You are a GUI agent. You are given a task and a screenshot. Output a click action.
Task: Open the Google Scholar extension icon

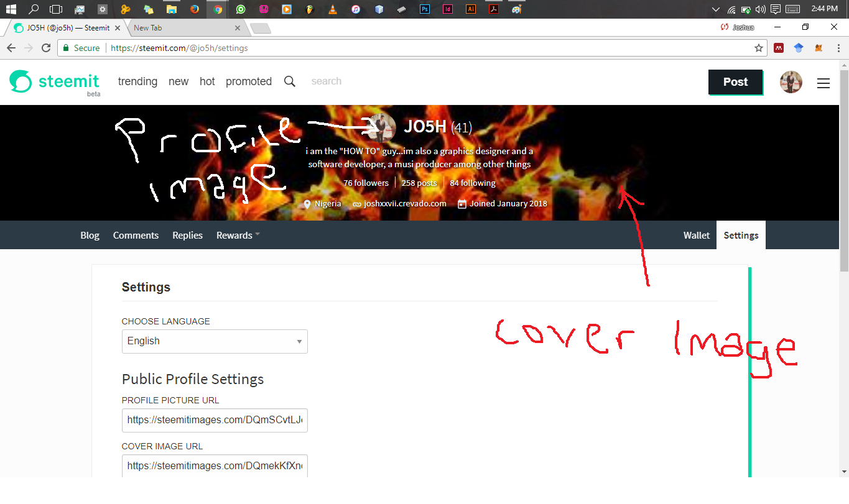coord(799,48)
